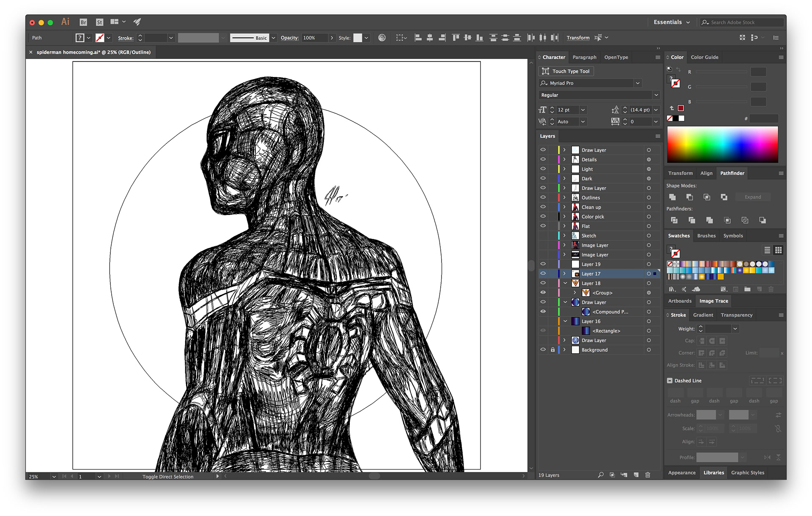Click the Touch Type Tool button
Screen dimensions: 812x516
click(x=566, y=71)
